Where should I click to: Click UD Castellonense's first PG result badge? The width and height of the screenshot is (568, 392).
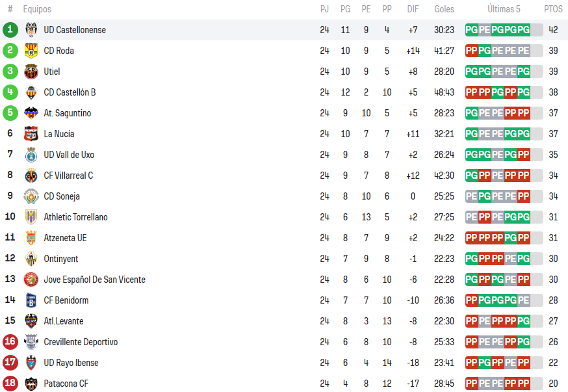click(472, 30)
